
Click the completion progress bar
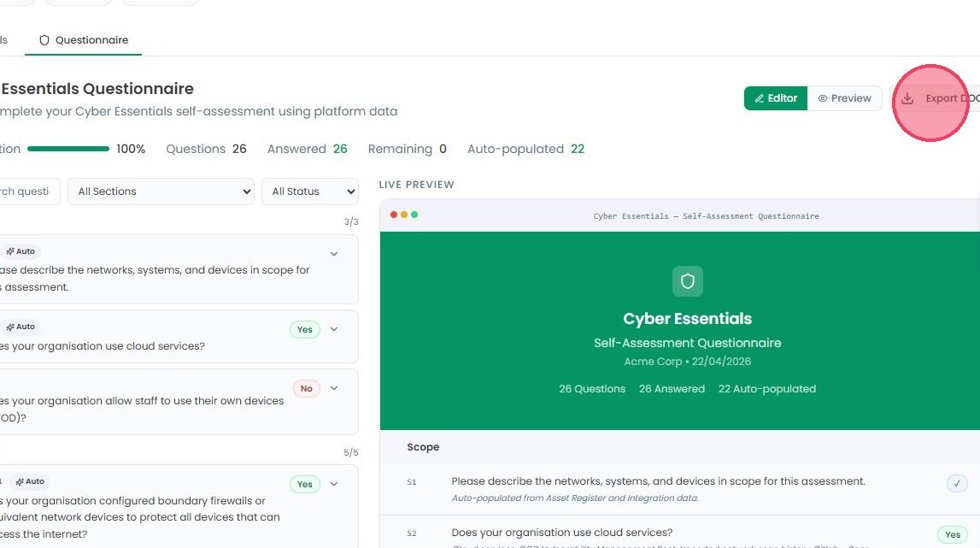coord(68,149)
